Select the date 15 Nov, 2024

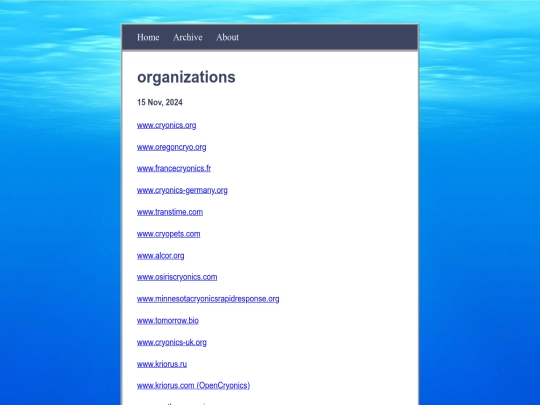[x=160, y=102]
